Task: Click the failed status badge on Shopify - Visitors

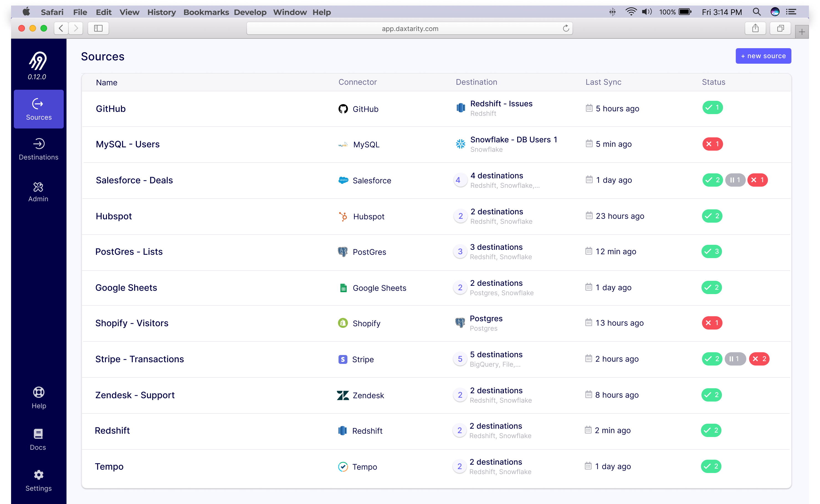Action: coord(713,323)
